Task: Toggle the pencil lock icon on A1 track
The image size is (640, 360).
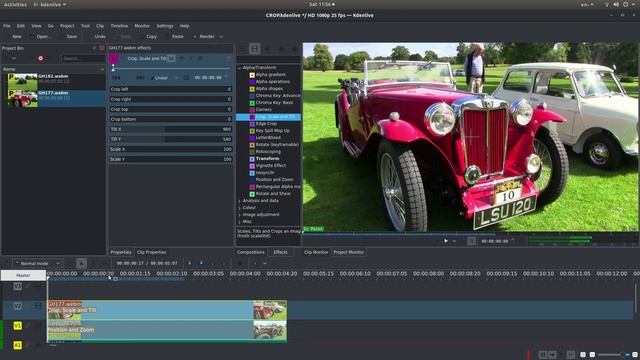Action: (x=28, y=345)
